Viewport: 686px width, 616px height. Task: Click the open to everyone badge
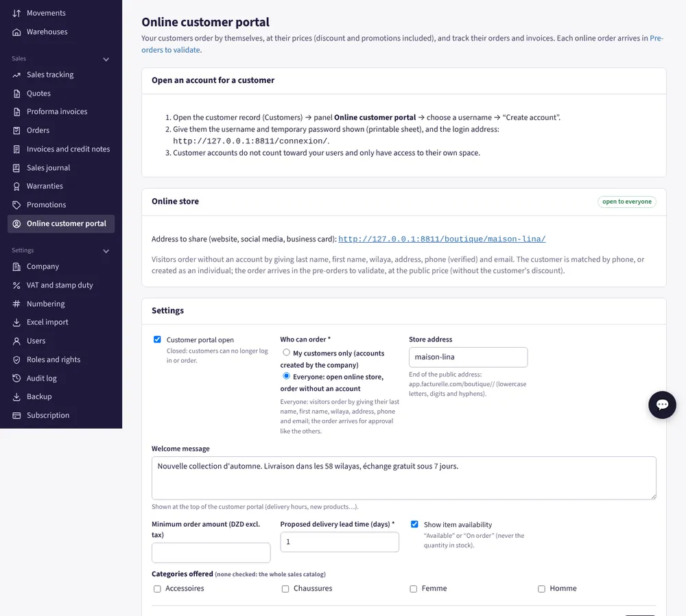(626, 202)
